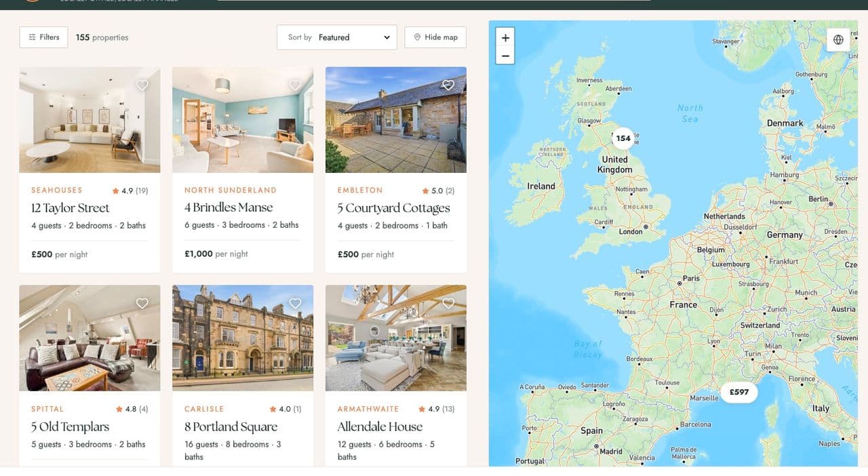Viewport: 868px width, 476px height.
Task: Favorite 5 Old Templars with heart icon
Action: [142, 303]
